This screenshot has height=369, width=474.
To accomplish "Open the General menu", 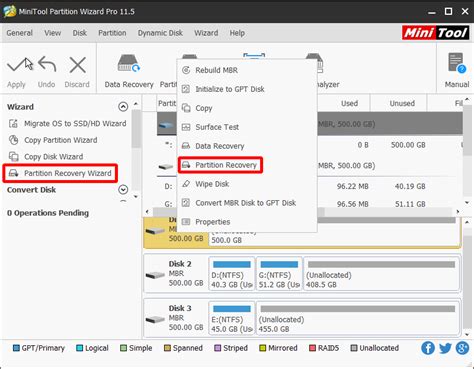I will tap(20, 33).
